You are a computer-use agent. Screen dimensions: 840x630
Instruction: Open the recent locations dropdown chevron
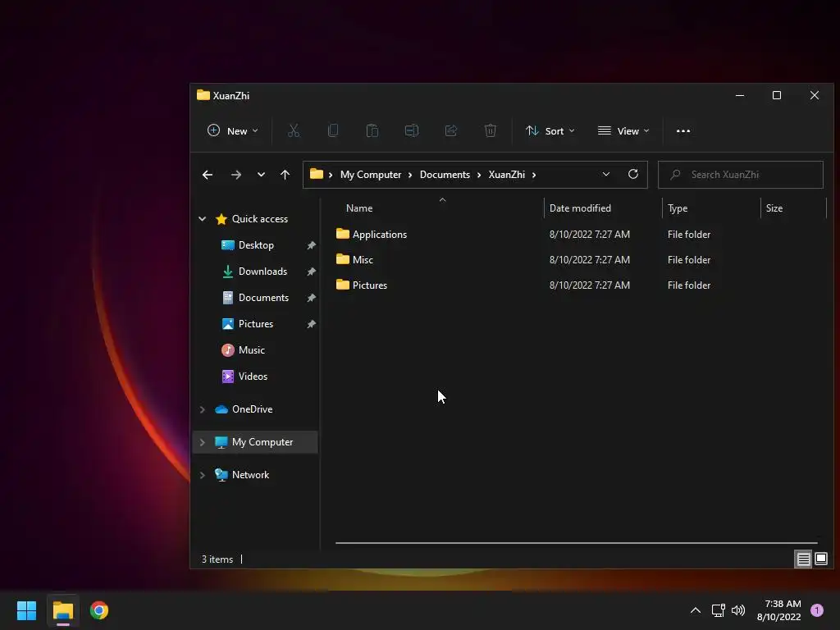261,175
